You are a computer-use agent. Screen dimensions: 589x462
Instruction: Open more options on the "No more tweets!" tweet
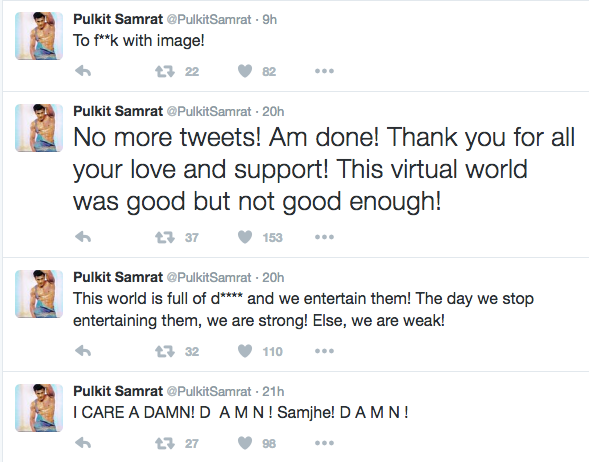tap(324, 237)
